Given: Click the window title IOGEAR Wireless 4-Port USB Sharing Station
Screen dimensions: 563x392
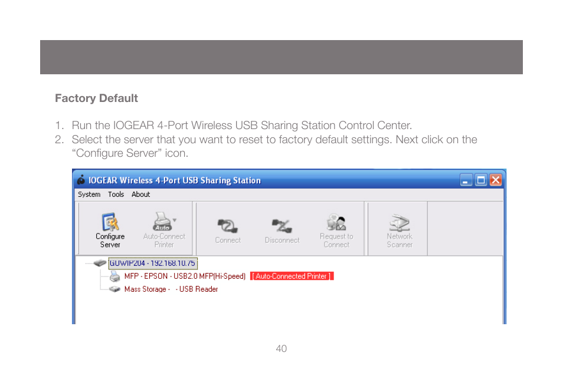Looking at the screenshot, I should tap(175, 180).
